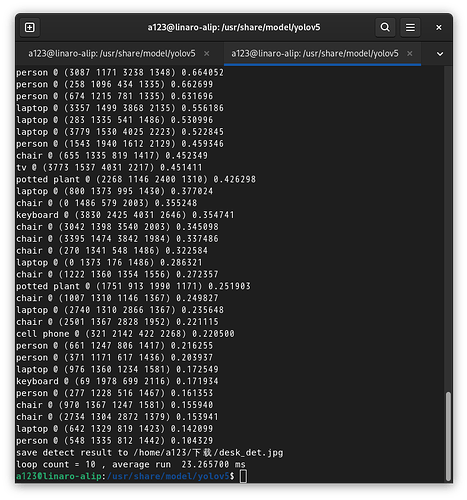Close the inactive yolov5 tab

[x=207, y=54]
